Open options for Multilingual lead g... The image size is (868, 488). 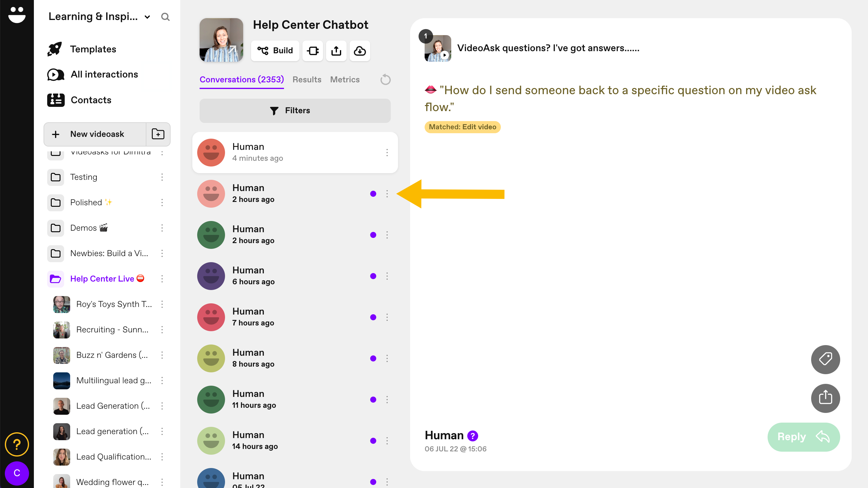click(162, 381)
